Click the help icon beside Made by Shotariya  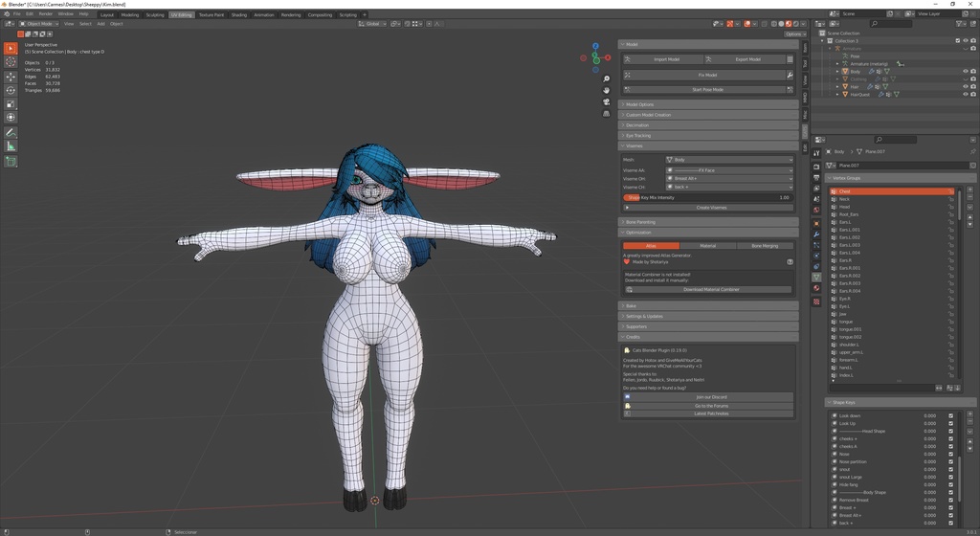click(x=790, y=261)
